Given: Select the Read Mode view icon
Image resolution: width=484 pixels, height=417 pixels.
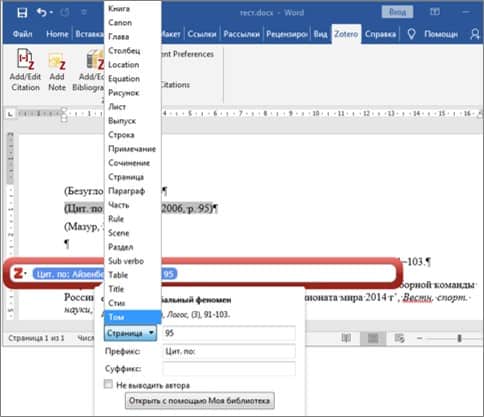Looking at the screenshot, I should [346, 338].
